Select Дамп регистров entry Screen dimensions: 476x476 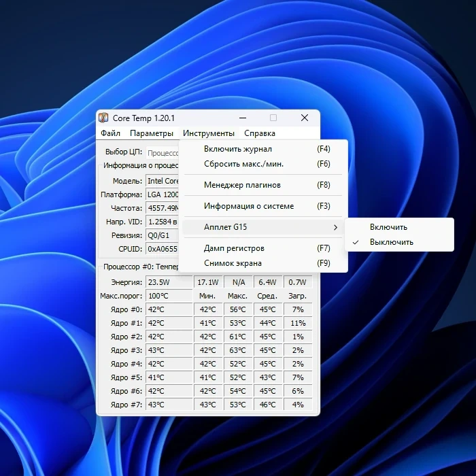pyautogui.click(x=263, y=248)
